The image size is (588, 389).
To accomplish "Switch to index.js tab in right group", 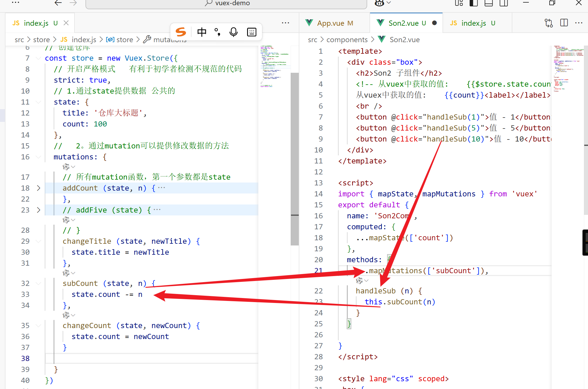I will click(x=473, y=23).
